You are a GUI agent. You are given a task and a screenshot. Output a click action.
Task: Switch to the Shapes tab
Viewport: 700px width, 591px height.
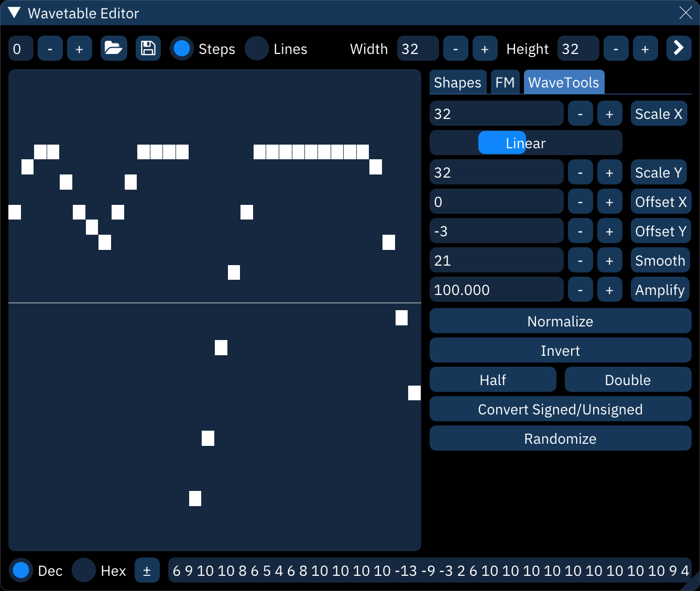(x=457, y=83)
